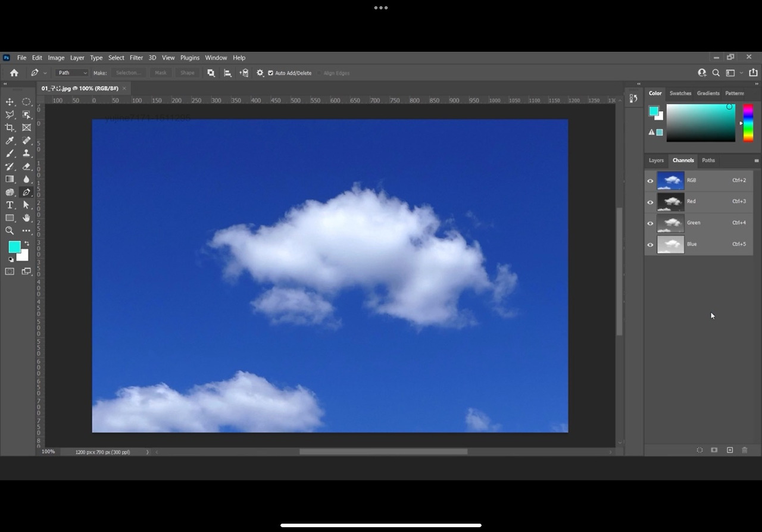Select the Rectangle shape tool
The height and width of the screenshot is (532, 762).
[10, 218]
